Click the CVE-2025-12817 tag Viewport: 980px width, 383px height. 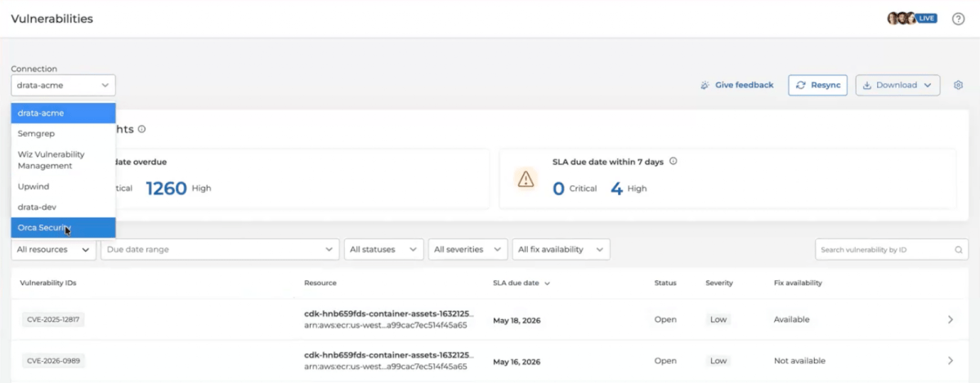53,319
